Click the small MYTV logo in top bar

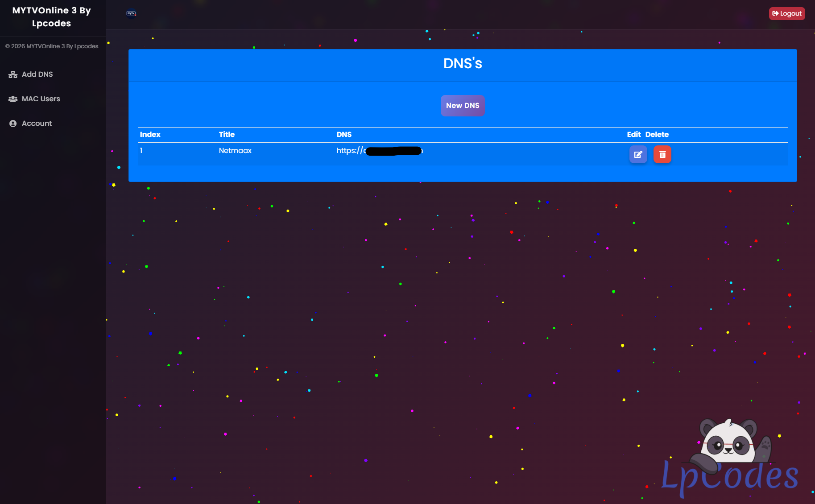(x=131, y=13)
